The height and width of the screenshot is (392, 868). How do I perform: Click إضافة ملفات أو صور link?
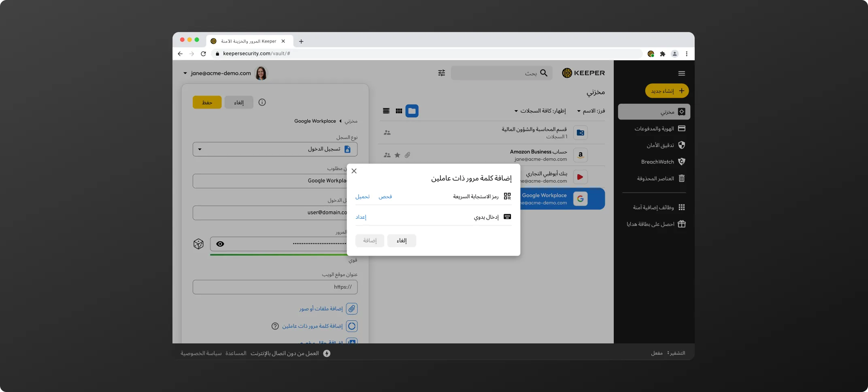[321, 309]
